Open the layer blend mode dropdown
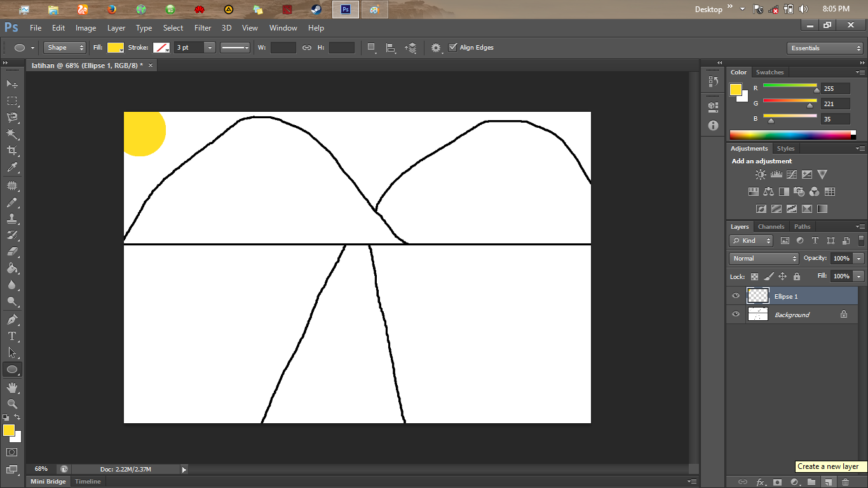Image resolution: width=868 pixels, height=488 pixels. pos(763,258)
